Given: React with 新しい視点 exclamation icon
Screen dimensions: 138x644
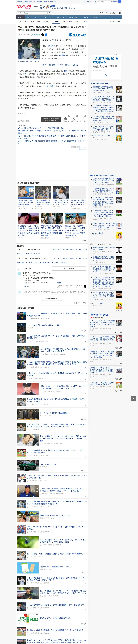Looking at the screenshot, I should [83, 118].
